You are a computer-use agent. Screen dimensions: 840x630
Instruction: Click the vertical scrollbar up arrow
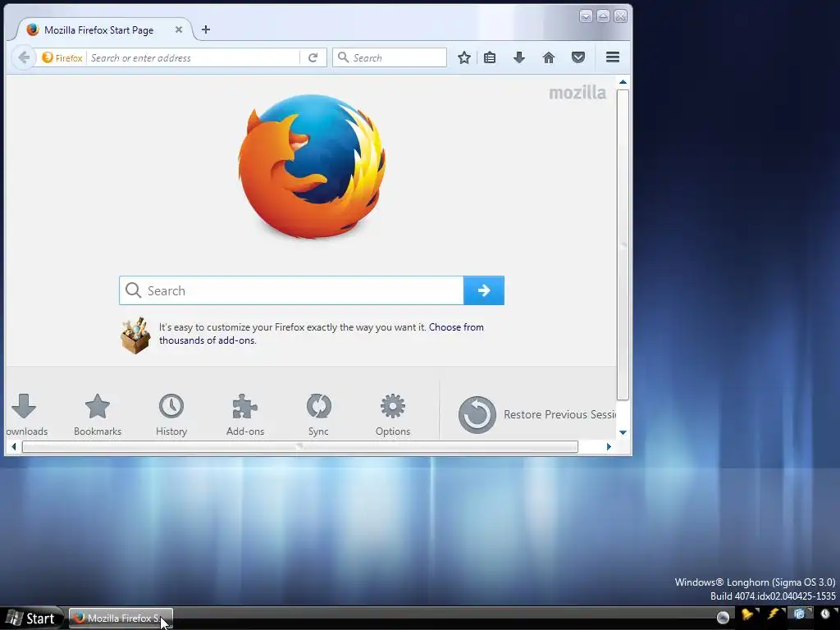tap(623, 82)
